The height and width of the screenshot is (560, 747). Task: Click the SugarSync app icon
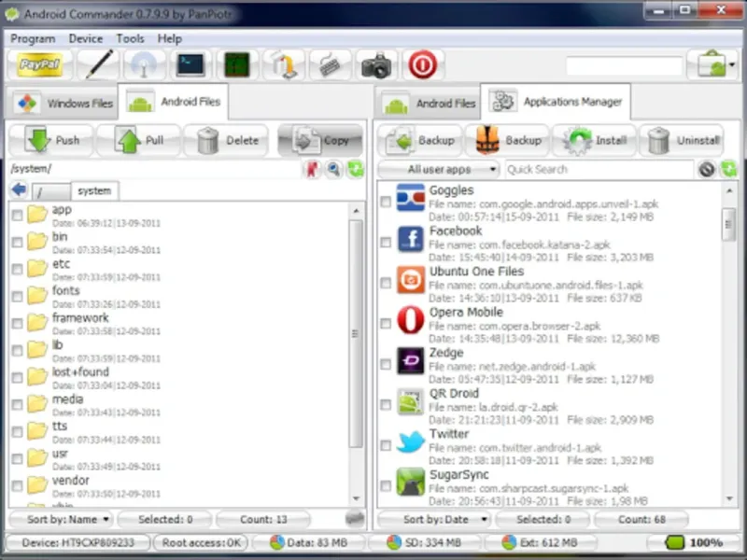[410, 482]
